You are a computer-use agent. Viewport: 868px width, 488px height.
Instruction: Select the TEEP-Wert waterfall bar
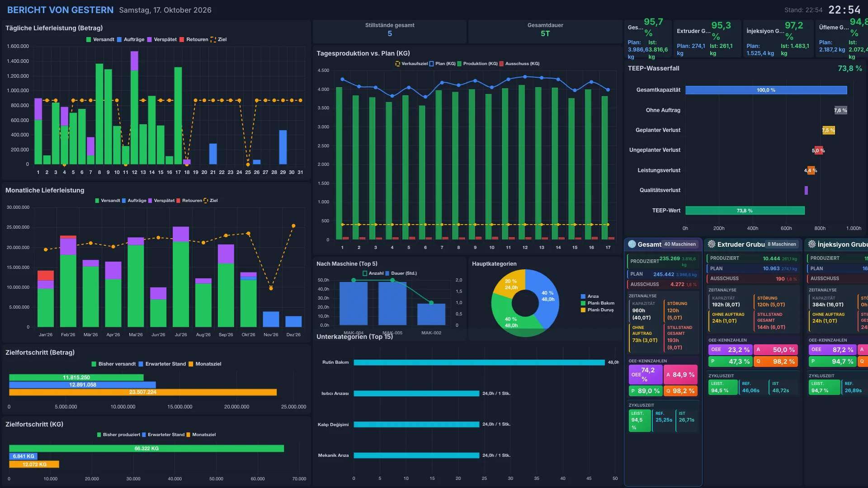[x=745, y=211]
